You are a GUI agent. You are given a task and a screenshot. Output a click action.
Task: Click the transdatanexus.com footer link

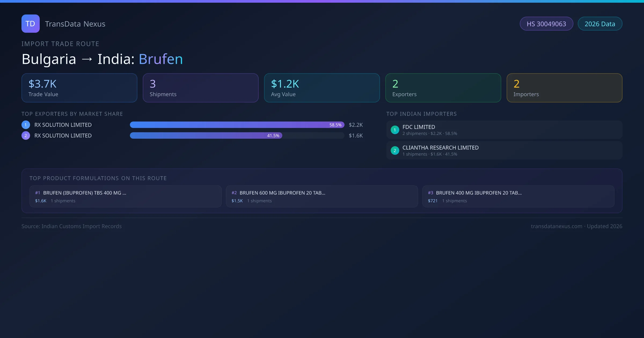tap(556, 226)
